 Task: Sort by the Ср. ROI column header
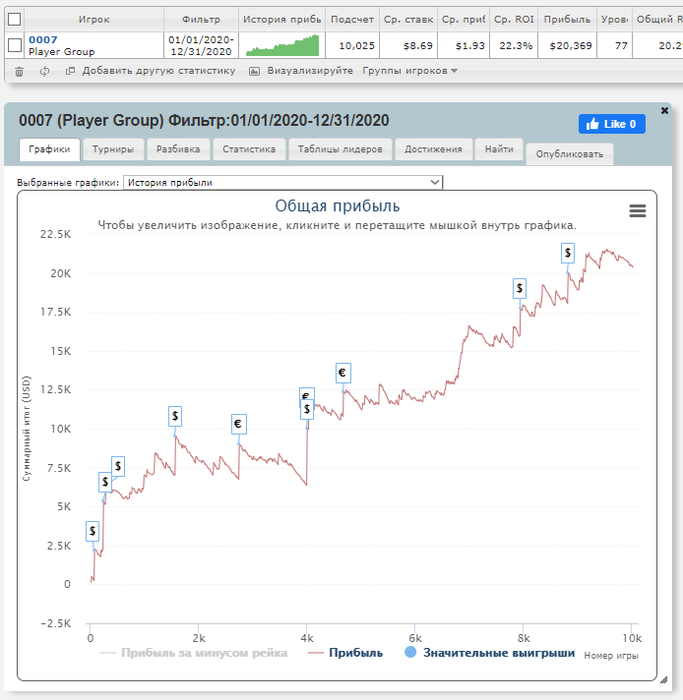click(x=514, y=19)
